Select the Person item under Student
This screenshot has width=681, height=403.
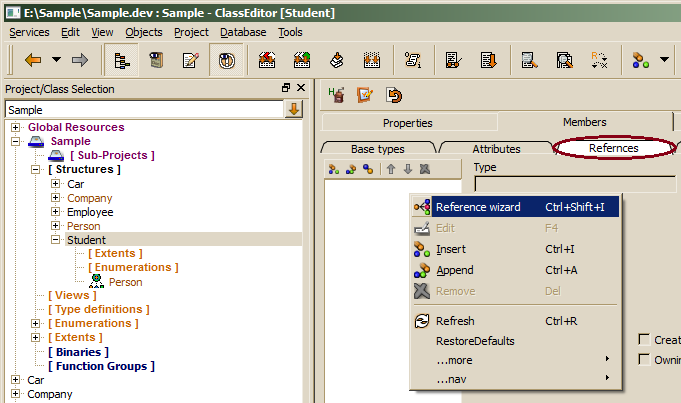point(125,282)
